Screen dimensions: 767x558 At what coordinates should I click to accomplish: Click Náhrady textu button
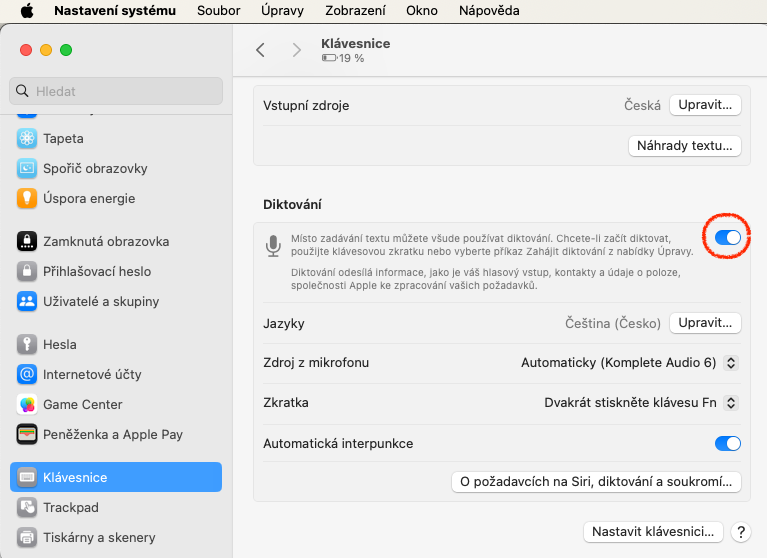coord(685,145)
